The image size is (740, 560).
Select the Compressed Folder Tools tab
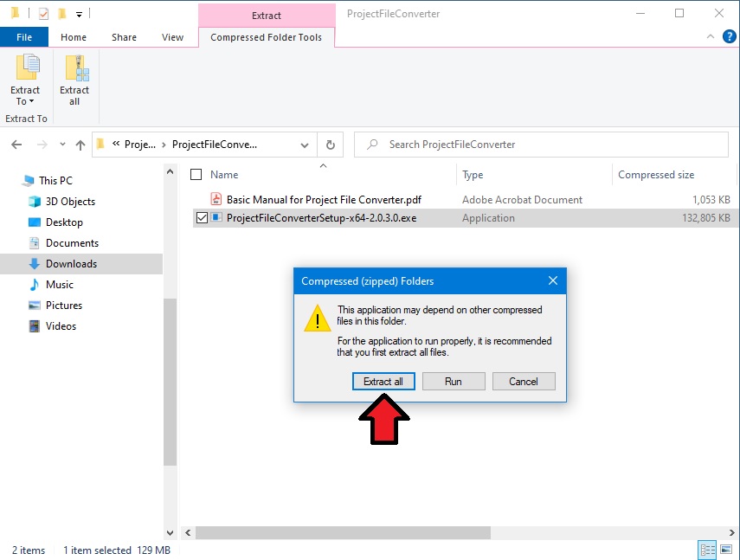tap(267, 37)
